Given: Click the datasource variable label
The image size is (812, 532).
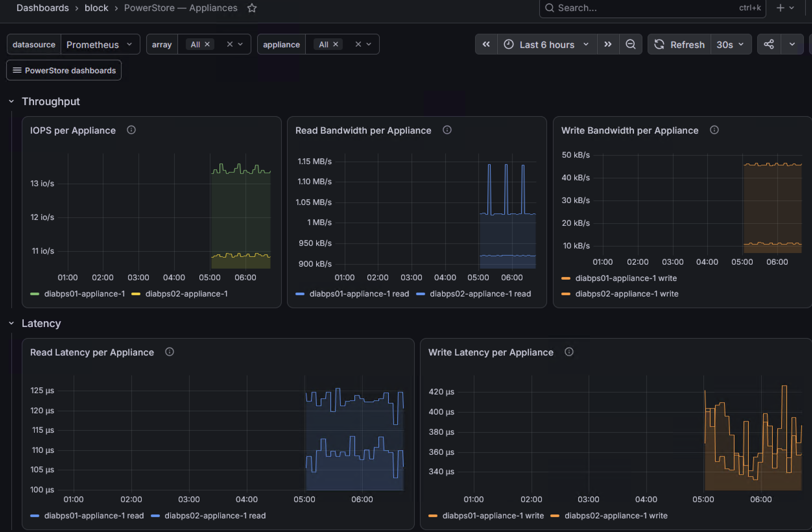Looking at the screenshot, I should point(34,44).
